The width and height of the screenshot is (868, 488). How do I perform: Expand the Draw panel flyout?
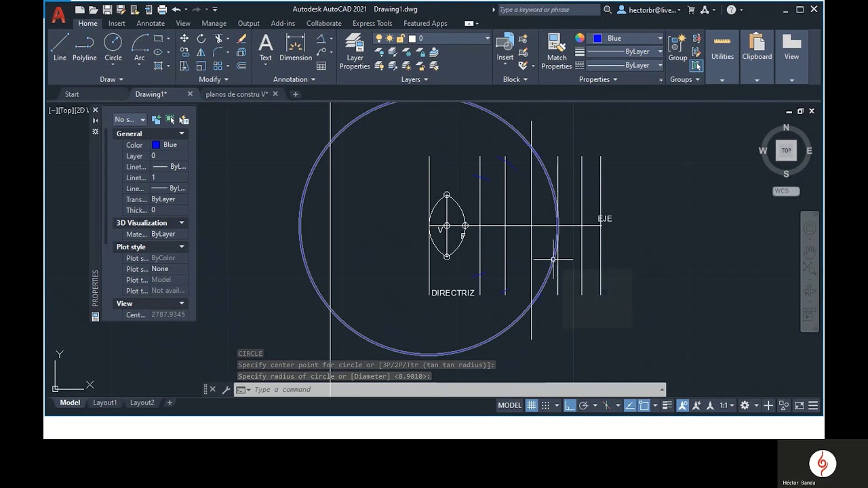pos(112,79)
